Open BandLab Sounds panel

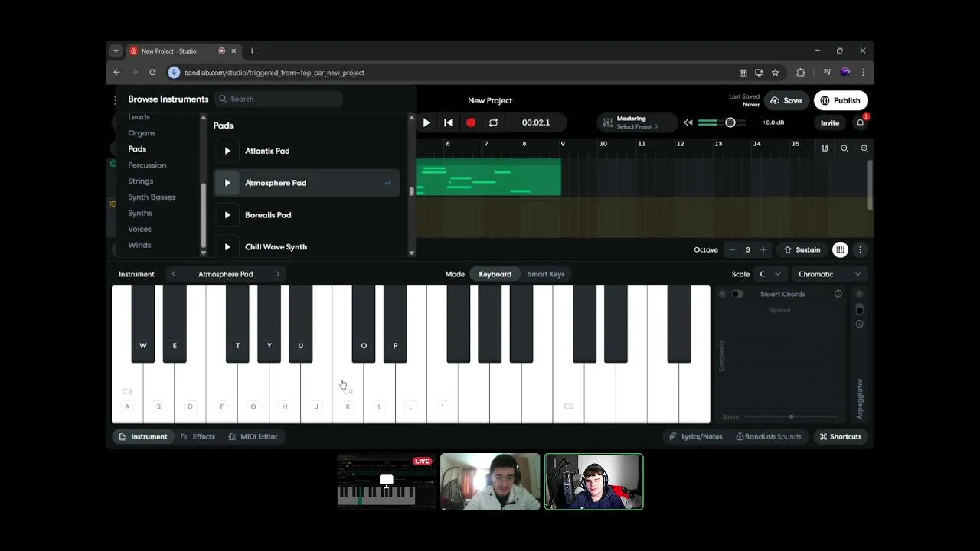tap(769, 436)
